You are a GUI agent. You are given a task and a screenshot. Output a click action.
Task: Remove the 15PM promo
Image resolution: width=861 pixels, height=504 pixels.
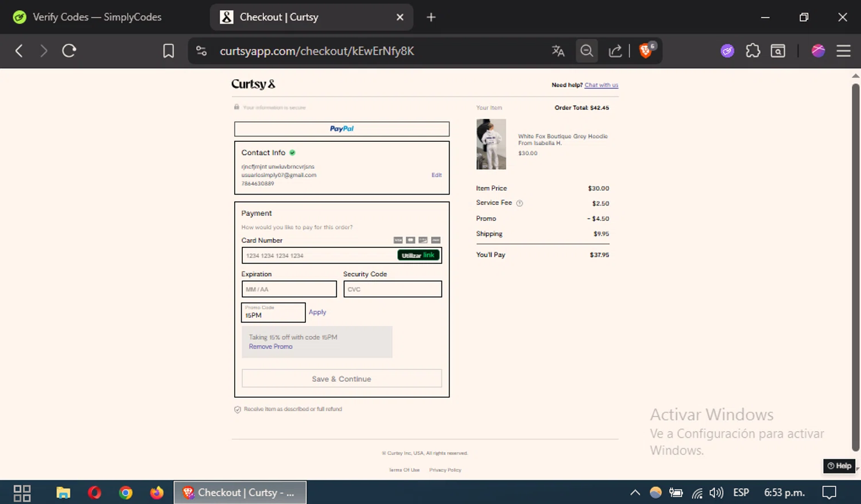point(270,347)
